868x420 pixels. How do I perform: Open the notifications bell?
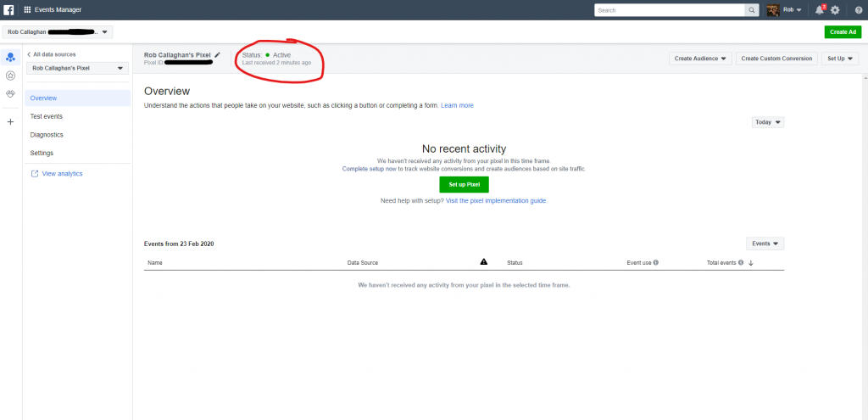click(x=820, y=10)
